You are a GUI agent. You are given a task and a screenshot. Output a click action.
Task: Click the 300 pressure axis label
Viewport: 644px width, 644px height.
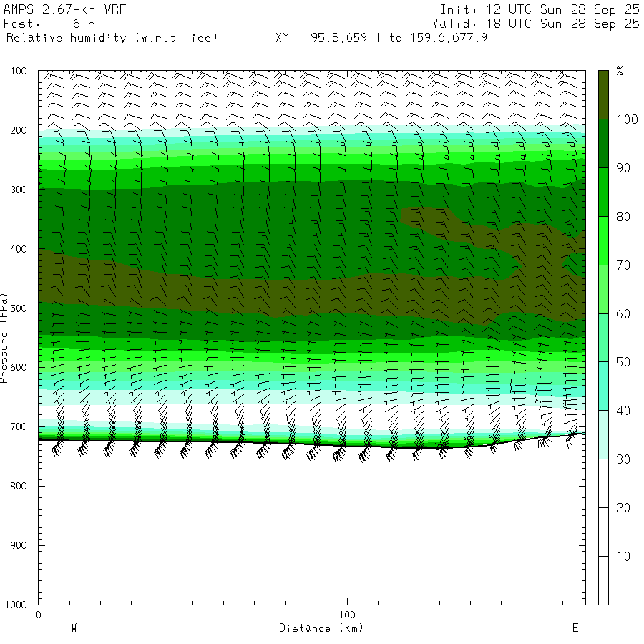pyautogui.click(x=19, y=190)
